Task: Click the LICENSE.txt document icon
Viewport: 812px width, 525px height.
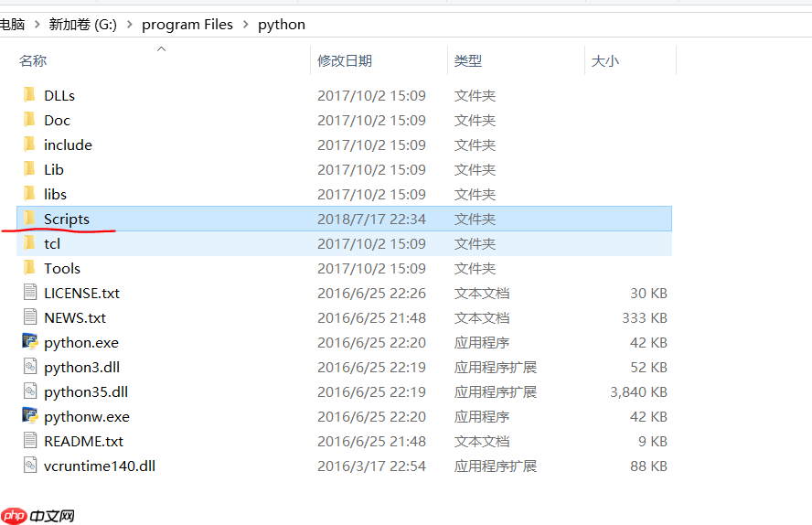Action: [30, 292]
